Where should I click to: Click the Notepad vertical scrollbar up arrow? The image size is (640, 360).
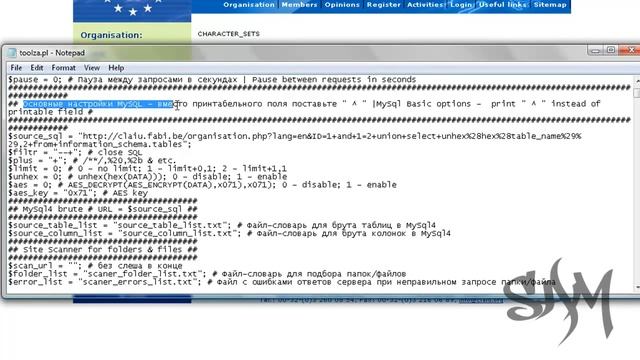tap(637, 80)
